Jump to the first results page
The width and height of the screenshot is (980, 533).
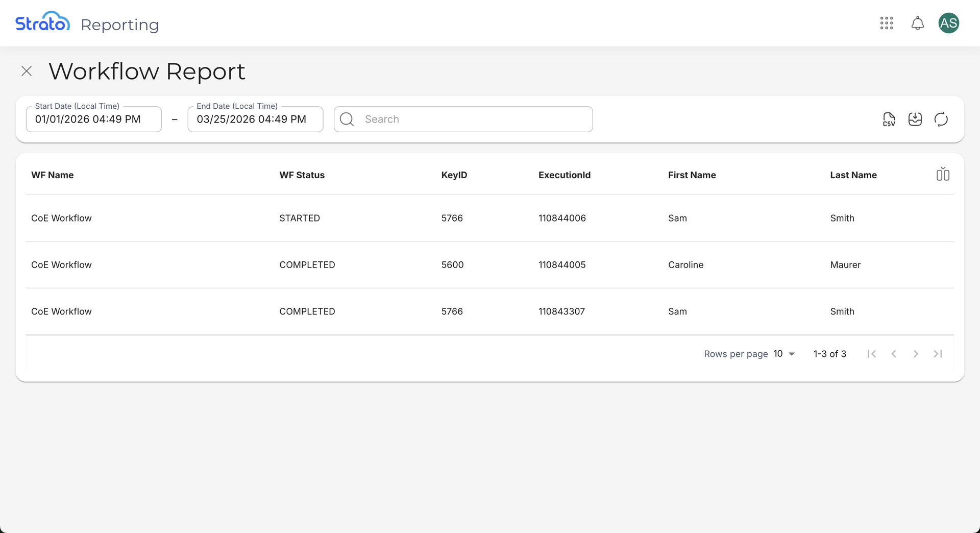pyautogui.click(x=872, y=354)
